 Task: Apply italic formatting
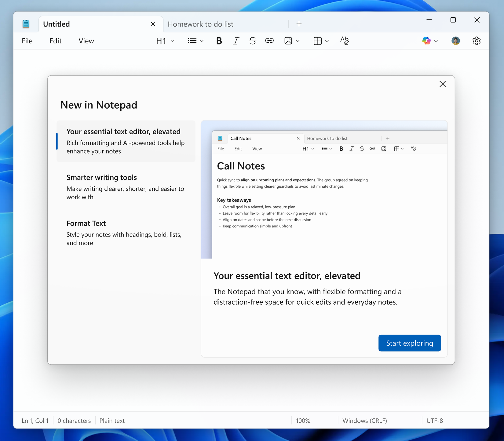tap(236, 41)
